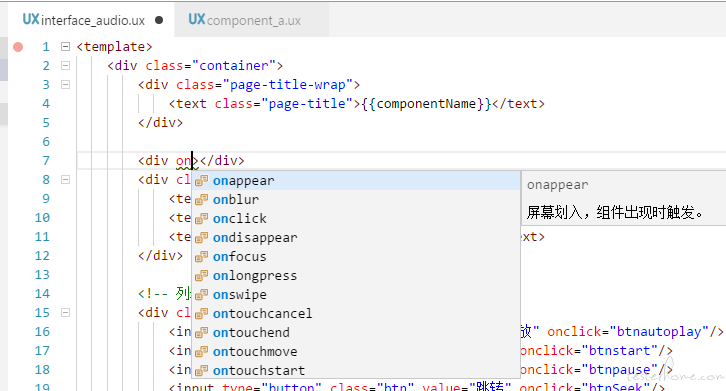The height and width of the screenshot is (391, 726).
Task: Click the property icon beside ontouchcancel
Action: coord(201,314)
